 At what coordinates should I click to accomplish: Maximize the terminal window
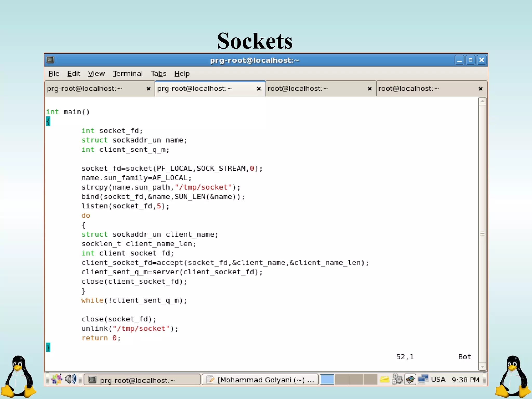point(470,60)
